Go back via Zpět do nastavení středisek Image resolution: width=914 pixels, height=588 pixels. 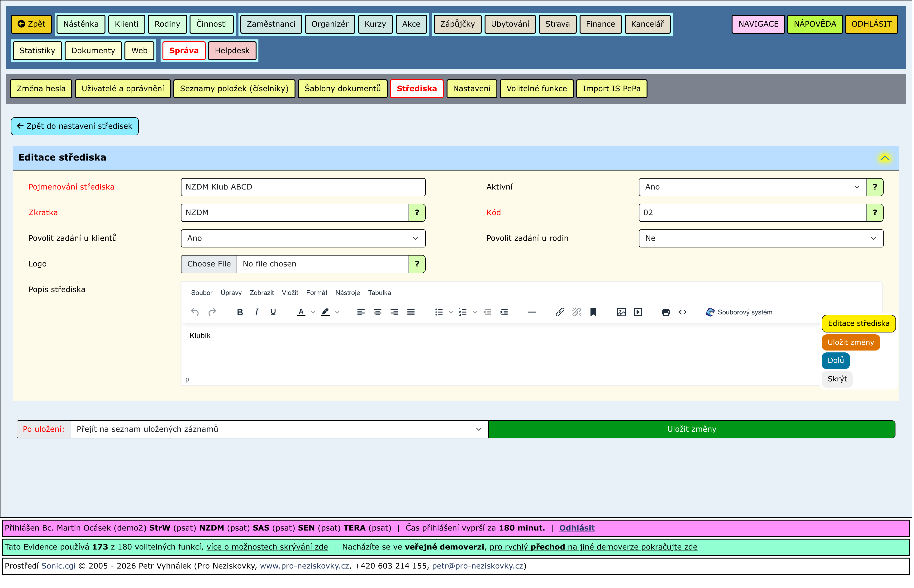75,126
